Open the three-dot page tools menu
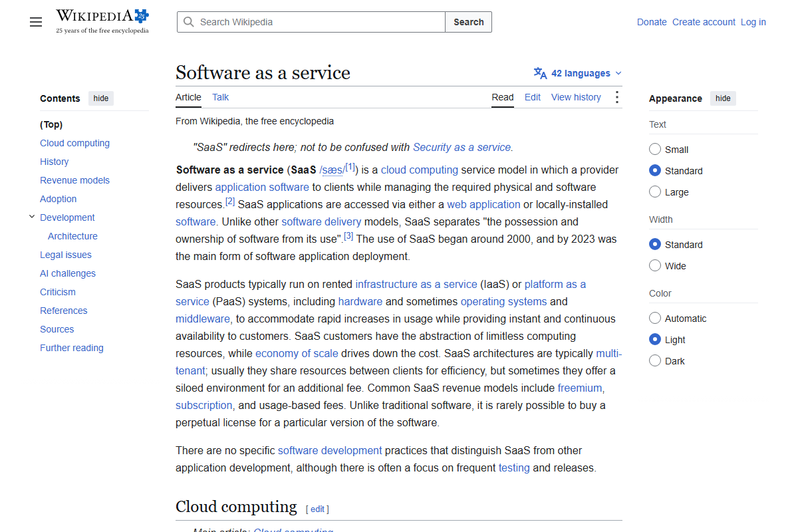Image resolution: width=798 pixels, height=532 pixels. [616, 97]
